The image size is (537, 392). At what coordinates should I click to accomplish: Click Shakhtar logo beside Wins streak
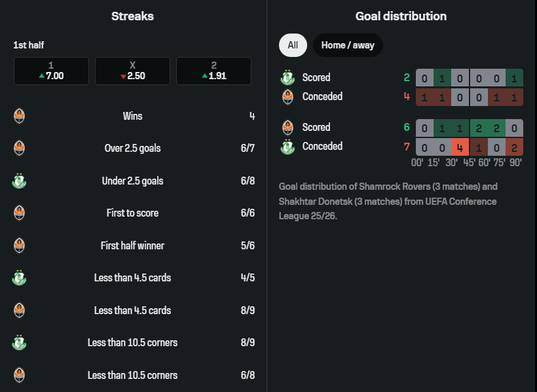(x=20, y=116)
